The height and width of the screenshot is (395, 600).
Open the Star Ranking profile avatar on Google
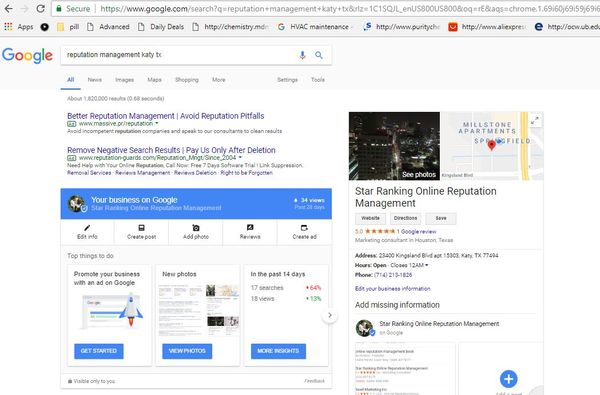click(365, 328)
